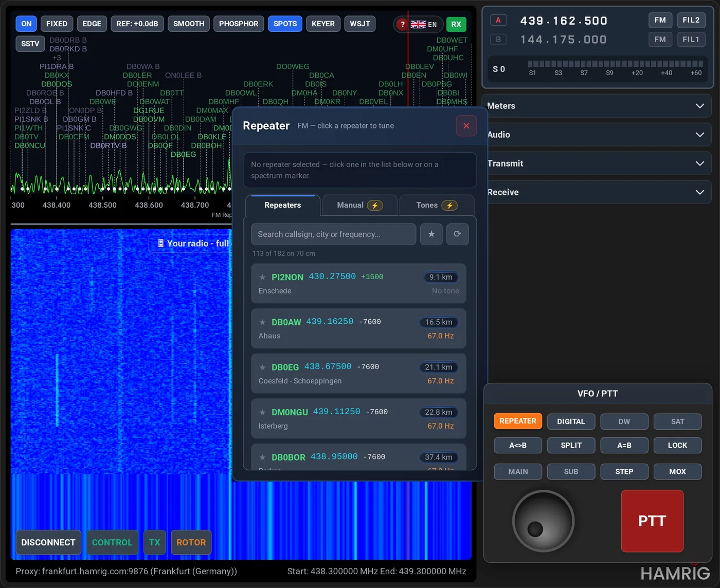Expand the Meters panel
Viewport: 720px width, 588px height.
click(x=597, y=106)
